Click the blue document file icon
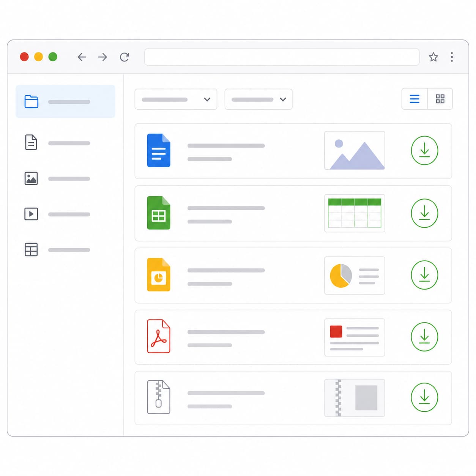The image size is (476, 476). point(159,150)
